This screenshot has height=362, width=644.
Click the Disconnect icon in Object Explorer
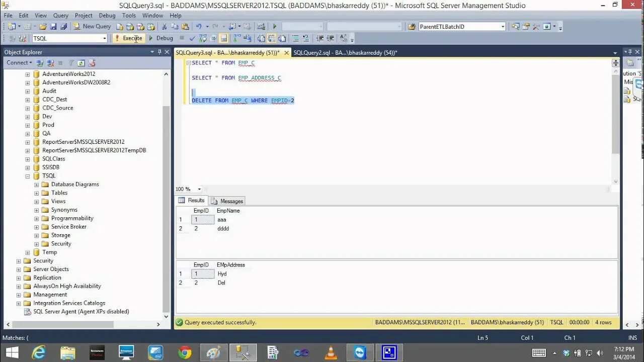pos(50,63)
